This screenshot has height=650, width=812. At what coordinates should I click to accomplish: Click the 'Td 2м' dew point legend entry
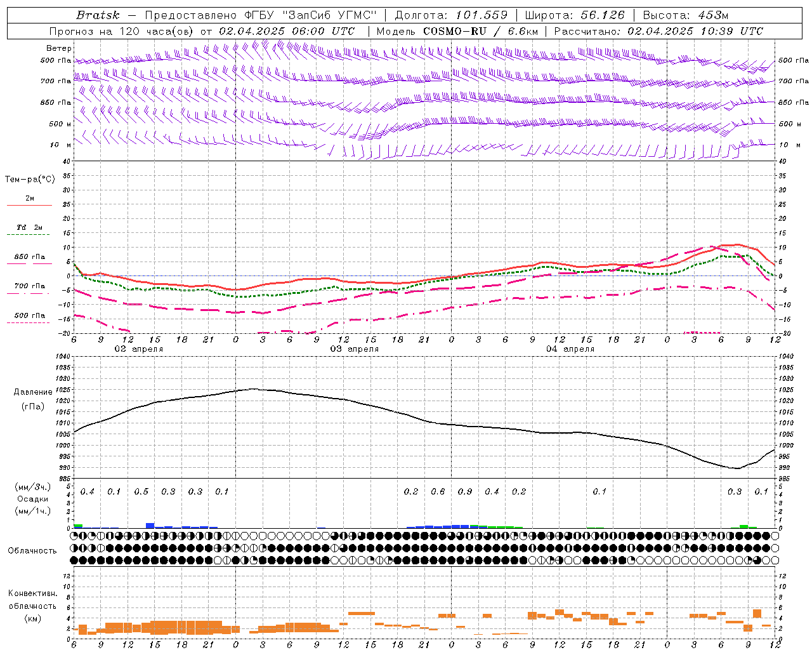tap(30, 227)
